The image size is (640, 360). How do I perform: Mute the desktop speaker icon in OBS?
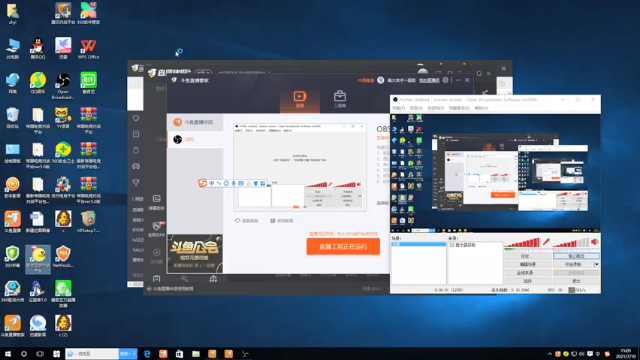tap(595, 242)
